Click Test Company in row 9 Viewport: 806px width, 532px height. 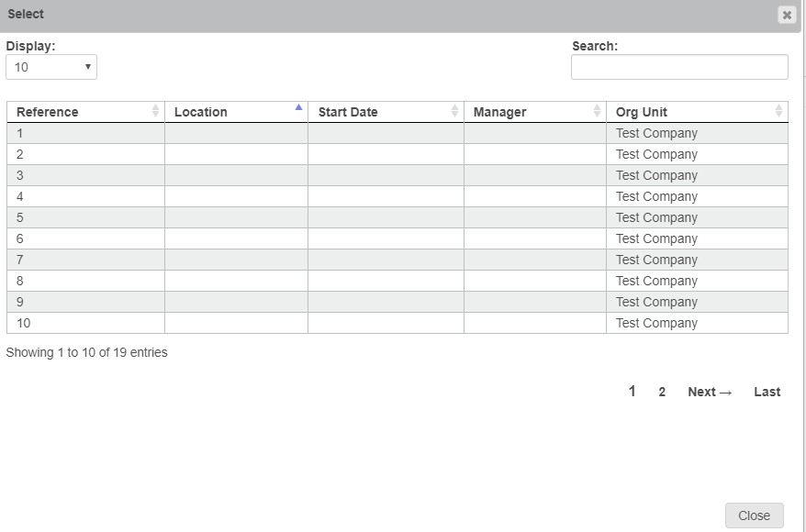[656, 302]
